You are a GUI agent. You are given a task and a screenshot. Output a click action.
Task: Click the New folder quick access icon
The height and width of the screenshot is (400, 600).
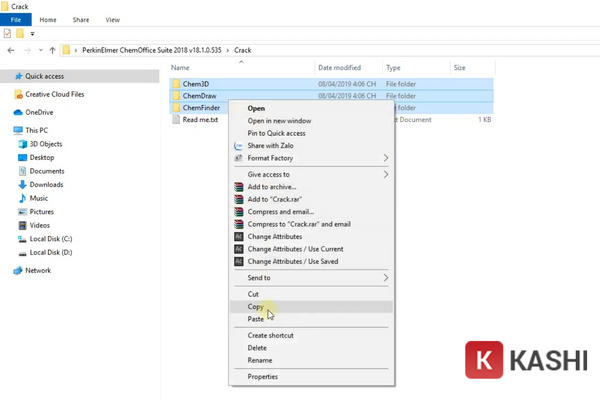tap(20, 34)
